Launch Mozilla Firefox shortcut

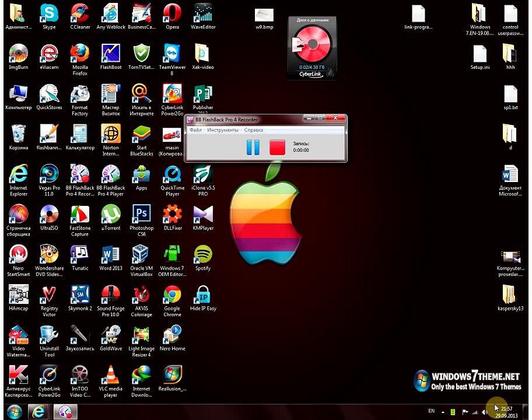[80, 60]
